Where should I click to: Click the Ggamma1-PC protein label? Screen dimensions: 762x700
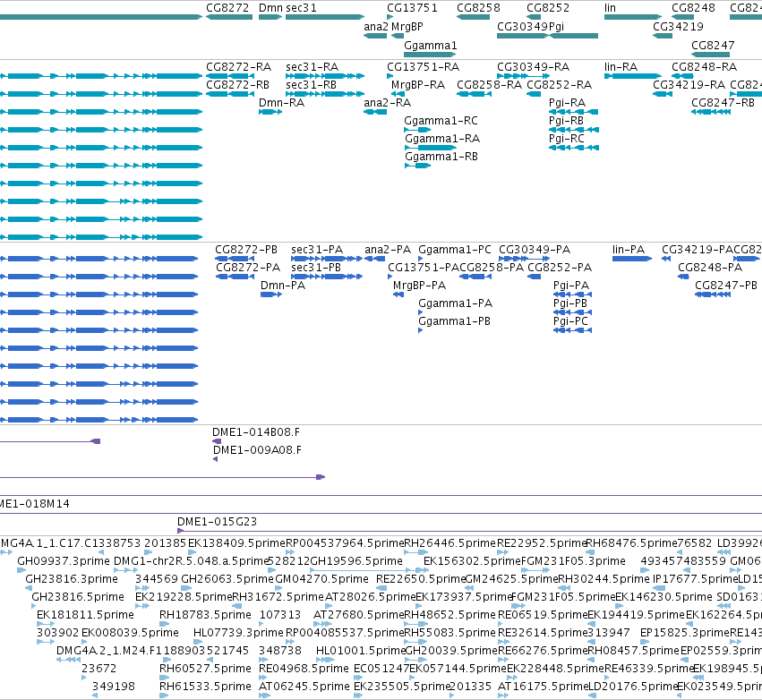pos(455,249)
